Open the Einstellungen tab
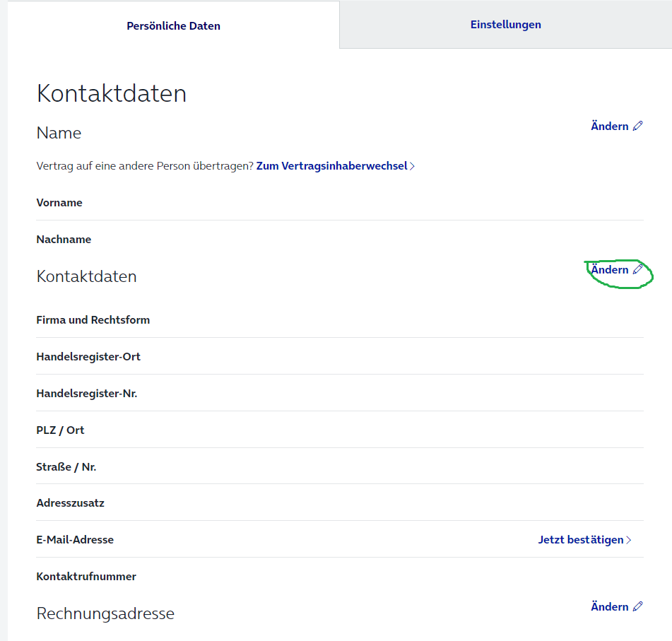Image resolution: width=672 pixels, height=641 pixels. pyautogui.click(x=506, y=25)
